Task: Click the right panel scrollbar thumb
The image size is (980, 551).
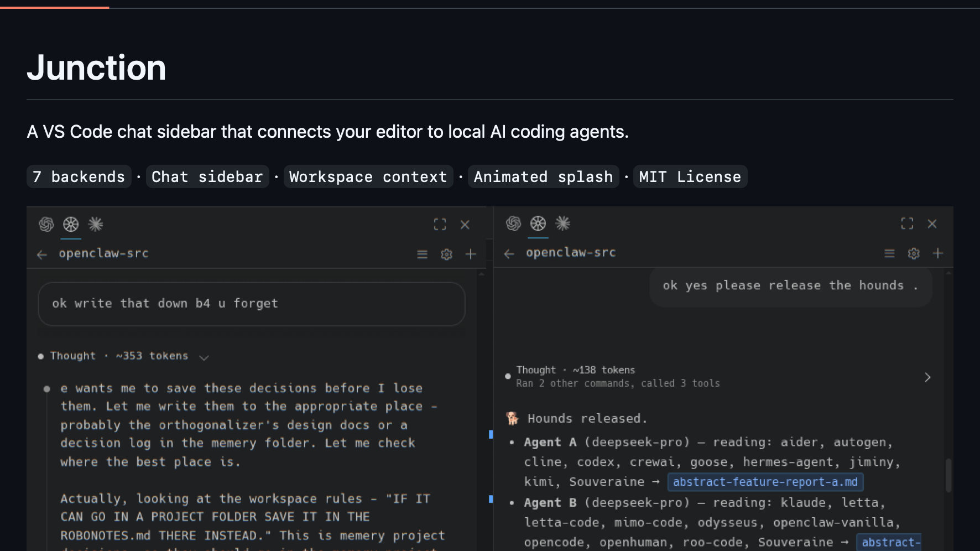Action: pos(949,475)
